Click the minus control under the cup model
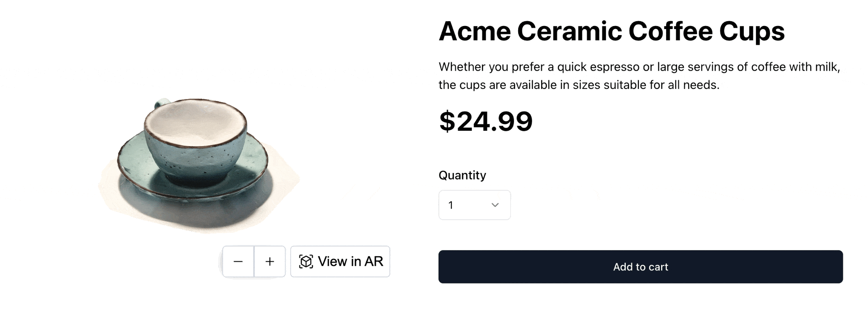Screen dimensions: 868x309 238,261
